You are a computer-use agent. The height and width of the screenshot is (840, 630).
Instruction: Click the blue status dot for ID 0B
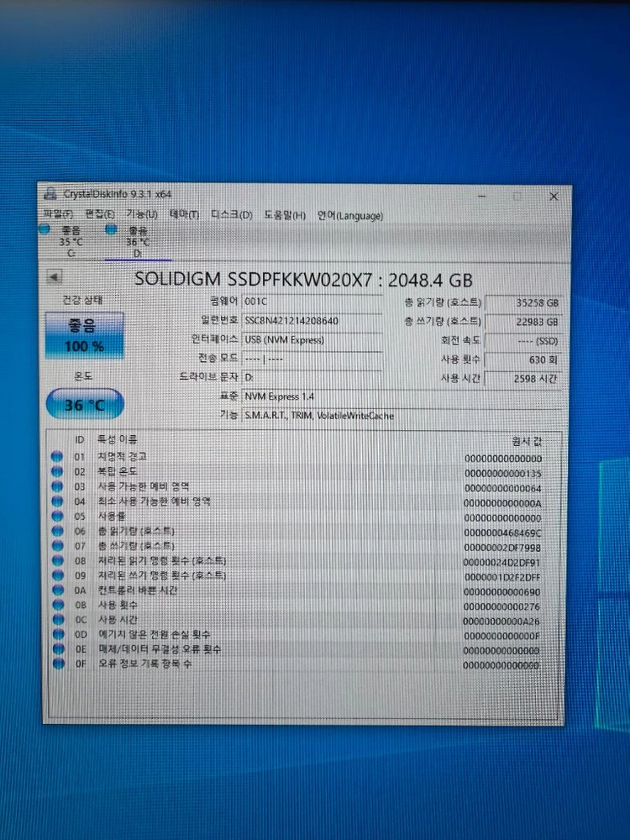pyautogui.click(x=58, y=605)
